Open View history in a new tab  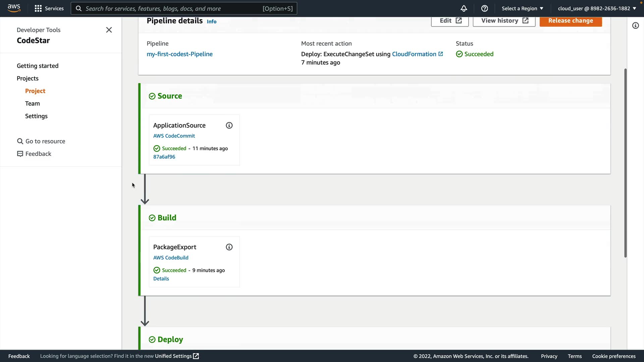(504, 21)
